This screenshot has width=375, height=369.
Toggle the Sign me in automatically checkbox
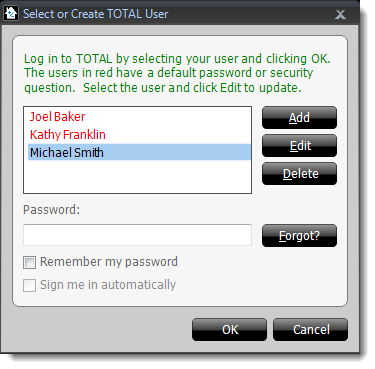[29, 285]
